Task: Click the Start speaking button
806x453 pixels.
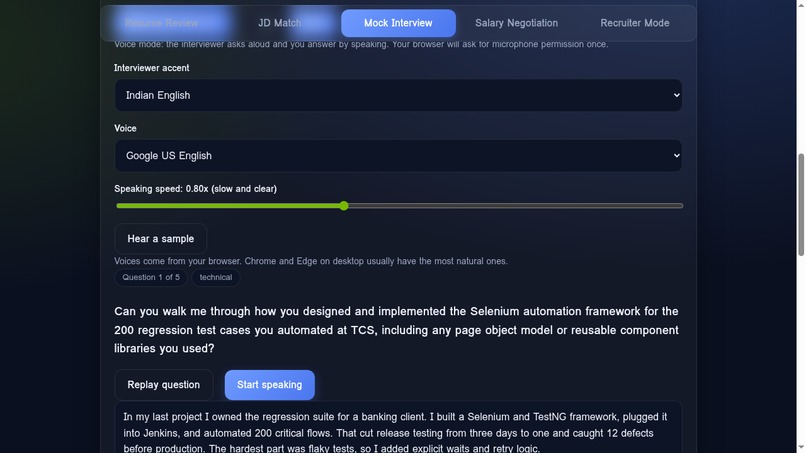Action: [x=269, y=385]
